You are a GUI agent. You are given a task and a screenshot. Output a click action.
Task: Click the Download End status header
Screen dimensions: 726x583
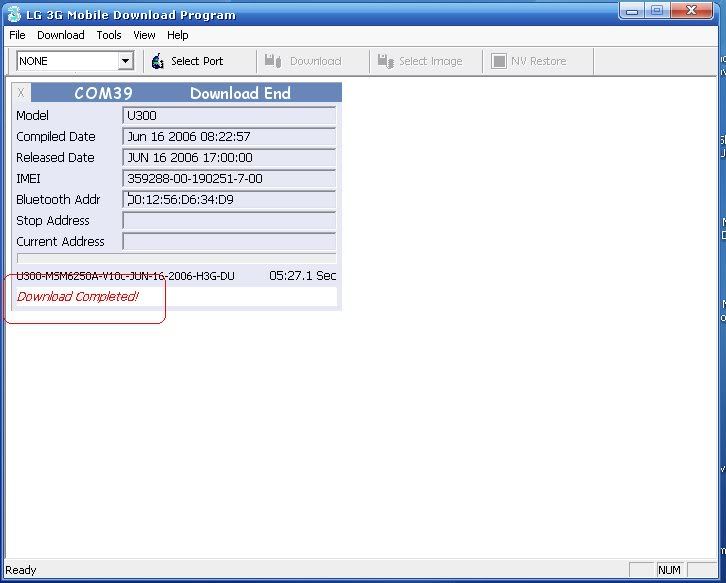(x=240, y=93)
